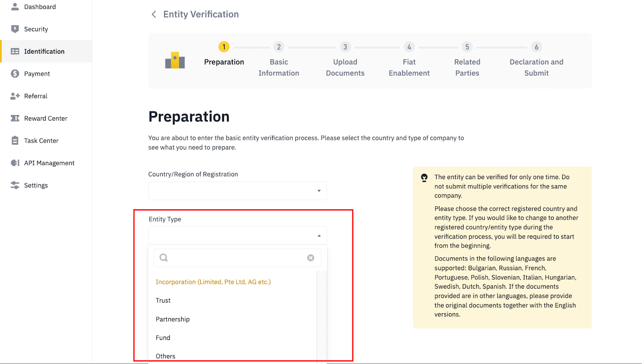Collapse the Entity Type dropdown field
This screenshot has width=642, height=364.
click(x=238, y=236)
